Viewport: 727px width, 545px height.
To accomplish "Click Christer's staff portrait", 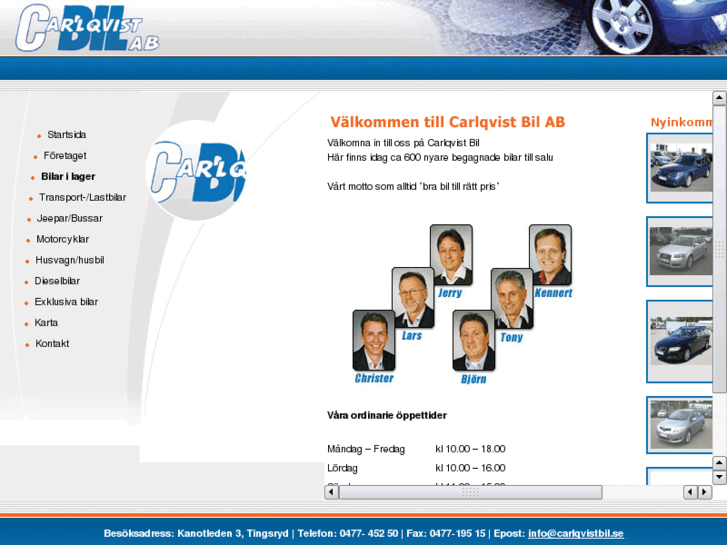I will point(374,341).
